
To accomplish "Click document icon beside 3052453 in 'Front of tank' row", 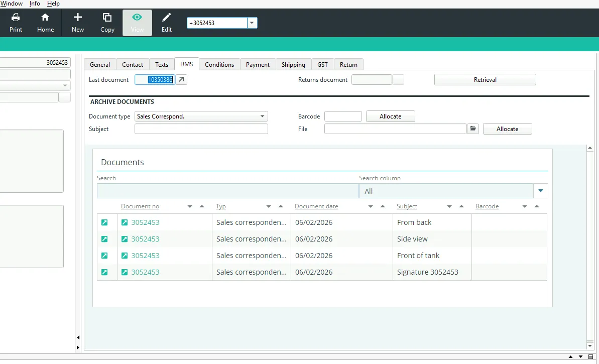I will click(x=125, y=256).
